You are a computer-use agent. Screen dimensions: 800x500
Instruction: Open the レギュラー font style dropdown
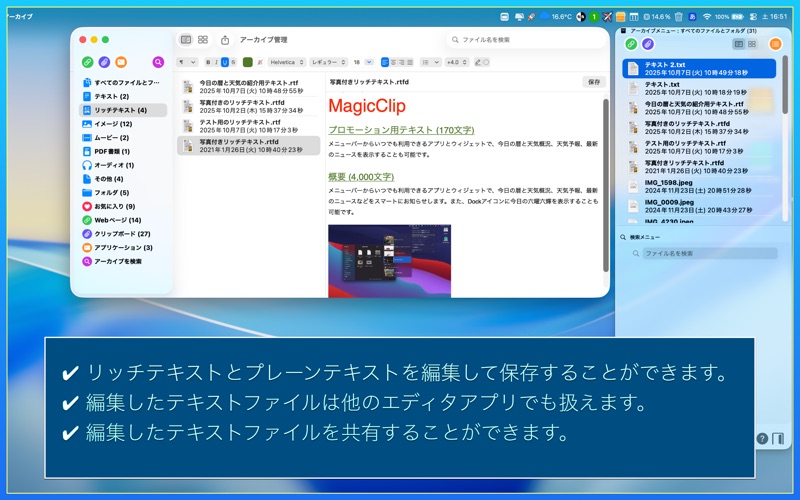(329, 62)
